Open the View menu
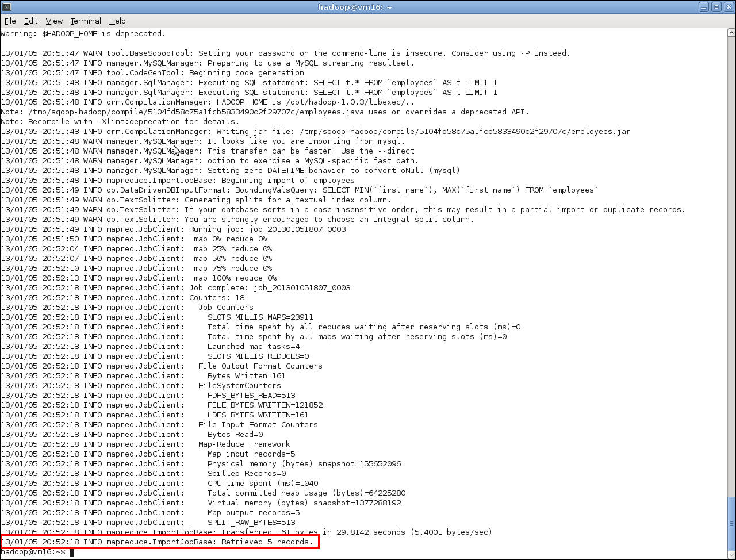This screenshot has height=560, width=736. point(54,21)
